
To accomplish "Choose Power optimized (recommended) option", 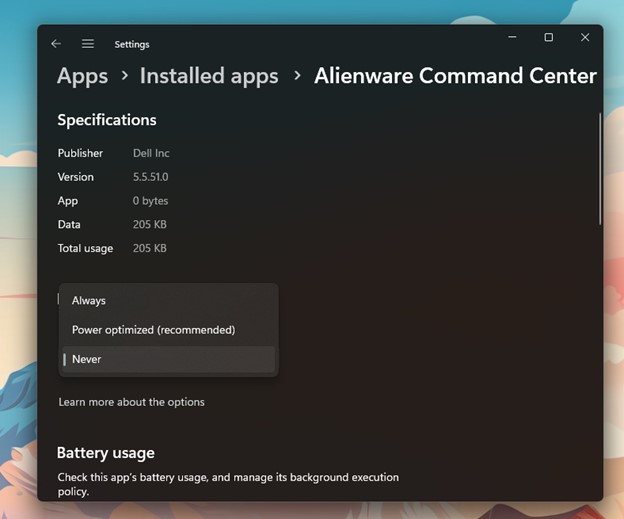I will click(x=153, y=330).
